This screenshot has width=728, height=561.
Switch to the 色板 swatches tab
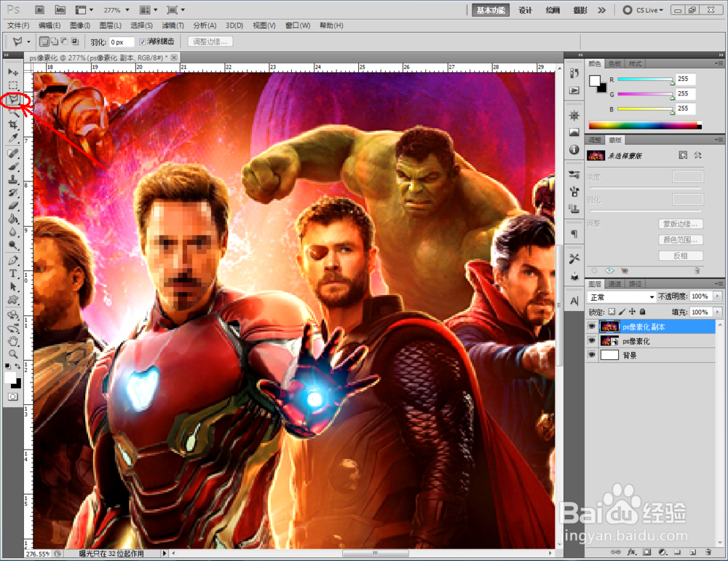pyautogui.click(x=614, y=63)
